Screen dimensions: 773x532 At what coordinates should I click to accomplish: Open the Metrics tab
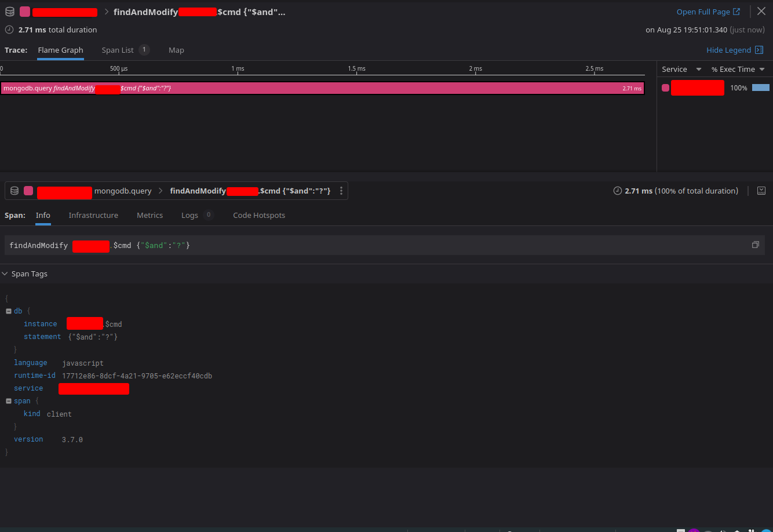pyautogui.click(x=150, y=215)
